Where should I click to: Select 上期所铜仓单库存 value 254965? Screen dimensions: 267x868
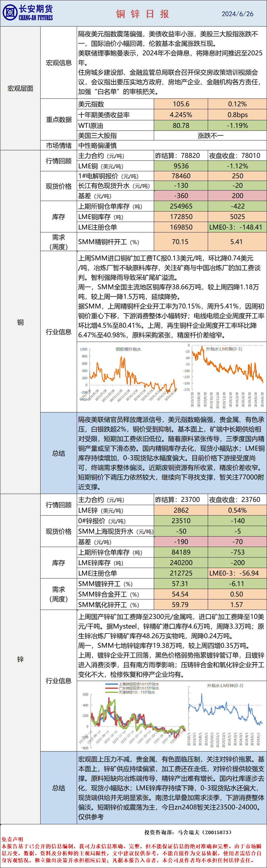[x=181, y=206]
